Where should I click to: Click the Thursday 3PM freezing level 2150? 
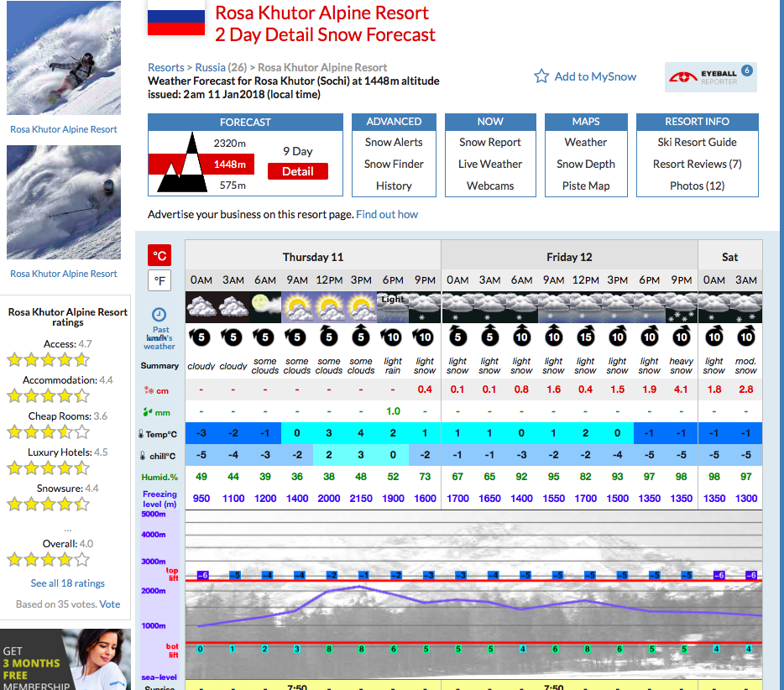361,499
